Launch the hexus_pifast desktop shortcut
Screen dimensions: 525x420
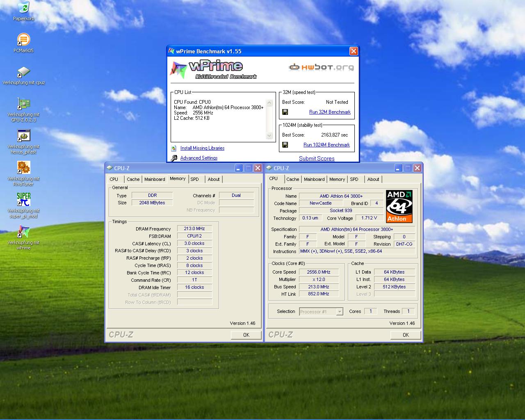[24, 136]
